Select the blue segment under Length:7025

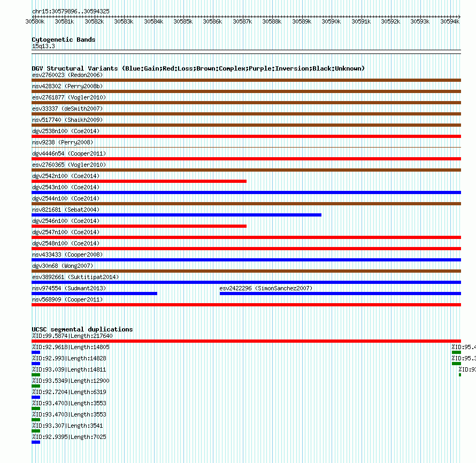pyautogui.click(x=36, y=442)
